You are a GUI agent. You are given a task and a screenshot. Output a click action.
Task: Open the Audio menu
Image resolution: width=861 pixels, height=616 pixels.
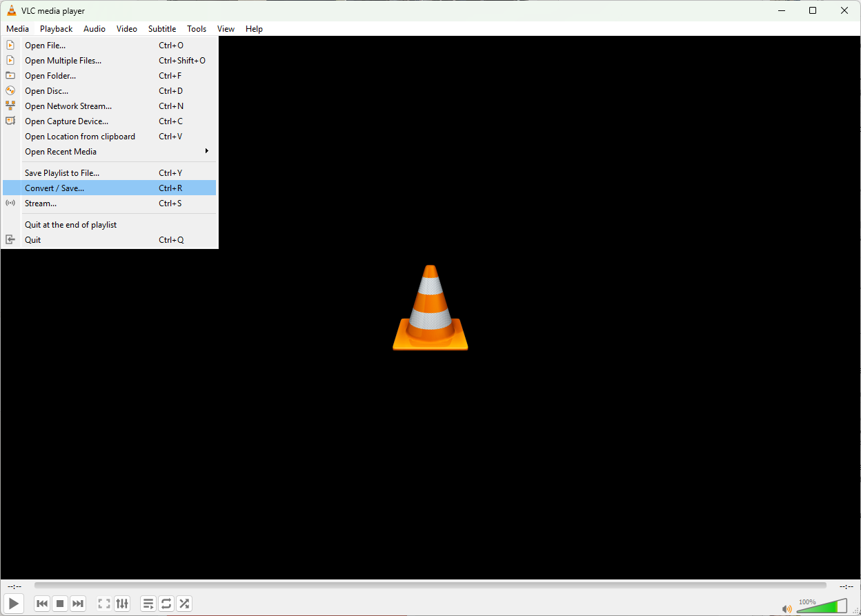tap(95, 29)
